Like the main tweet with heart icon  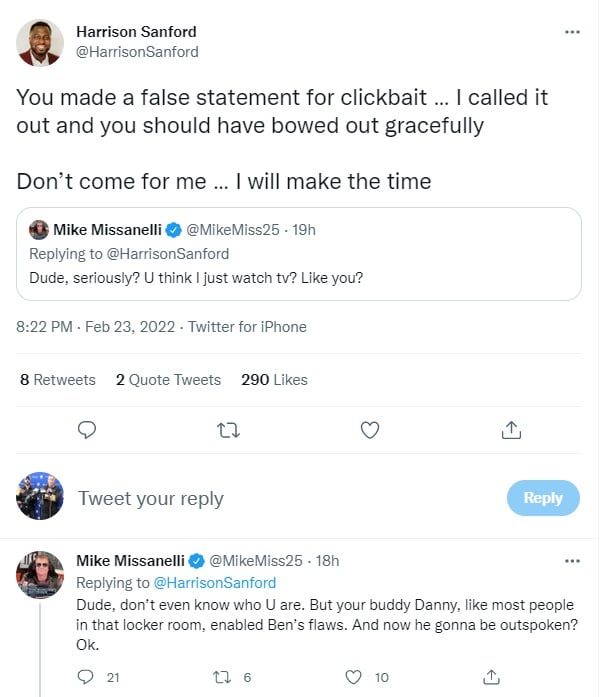[x=370, y=429]
